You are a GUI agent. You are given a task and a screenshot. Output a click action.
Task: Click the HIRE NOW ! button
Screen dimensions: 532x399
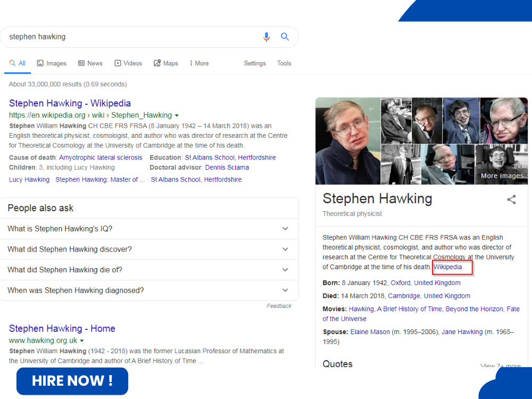coord(72,381)
